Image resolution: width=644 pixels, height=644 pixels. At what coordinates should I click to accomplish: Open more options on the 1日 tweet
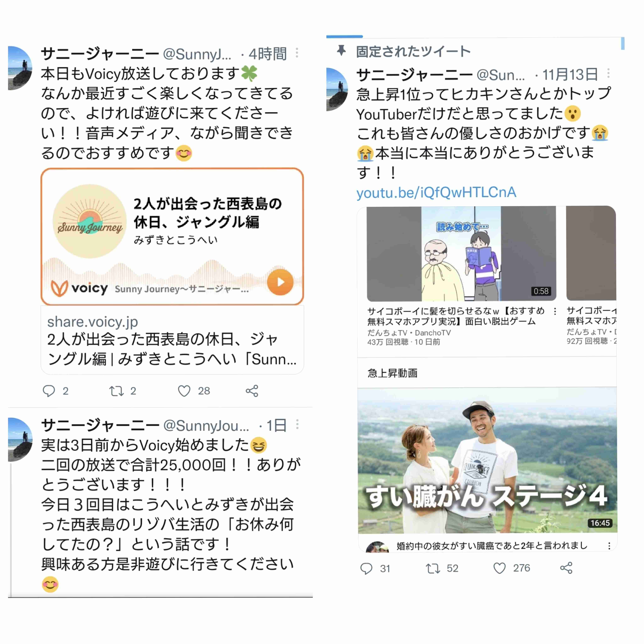297,424
